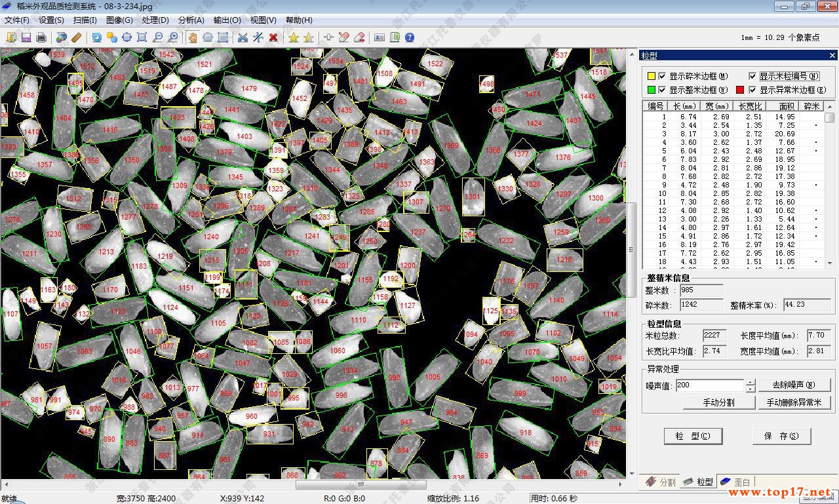Click the save (floppy disk) toolbar icon
This screenshot has height=504, width=839.
[x=26, y=37]
